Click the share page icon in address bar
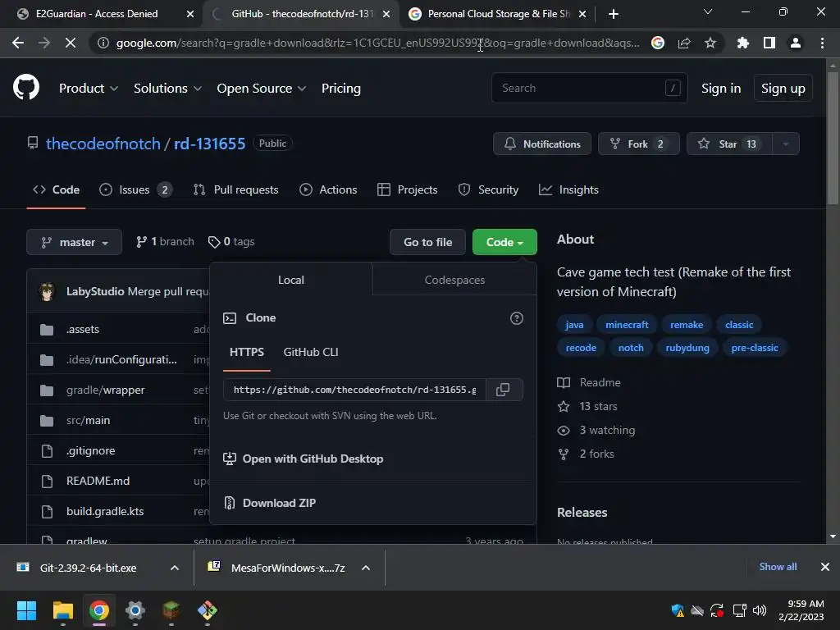The image size is (840, 630). [x=684, y=43]
